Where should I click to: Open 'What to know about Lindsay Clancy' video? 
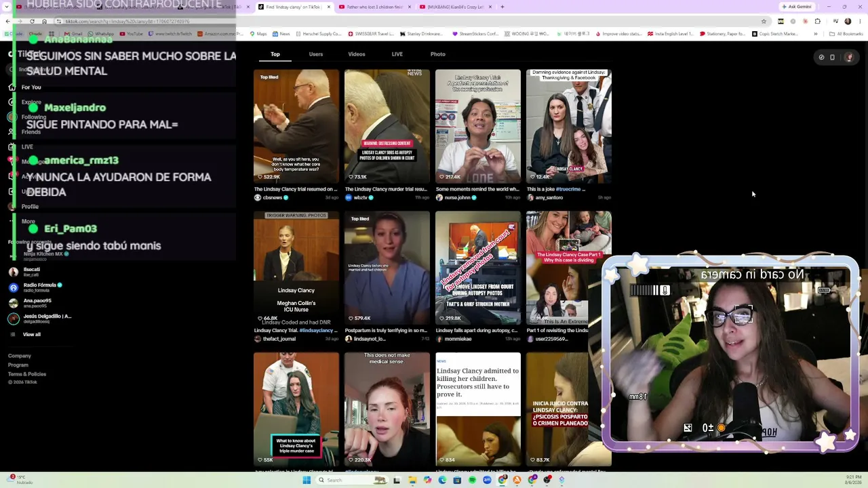pos(296,409)
